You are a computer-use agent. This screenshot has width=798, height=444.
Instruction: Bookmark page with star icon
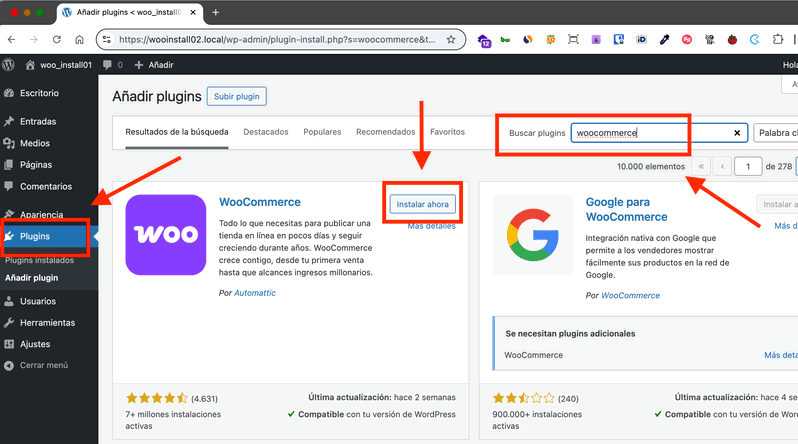click(451, 40)
